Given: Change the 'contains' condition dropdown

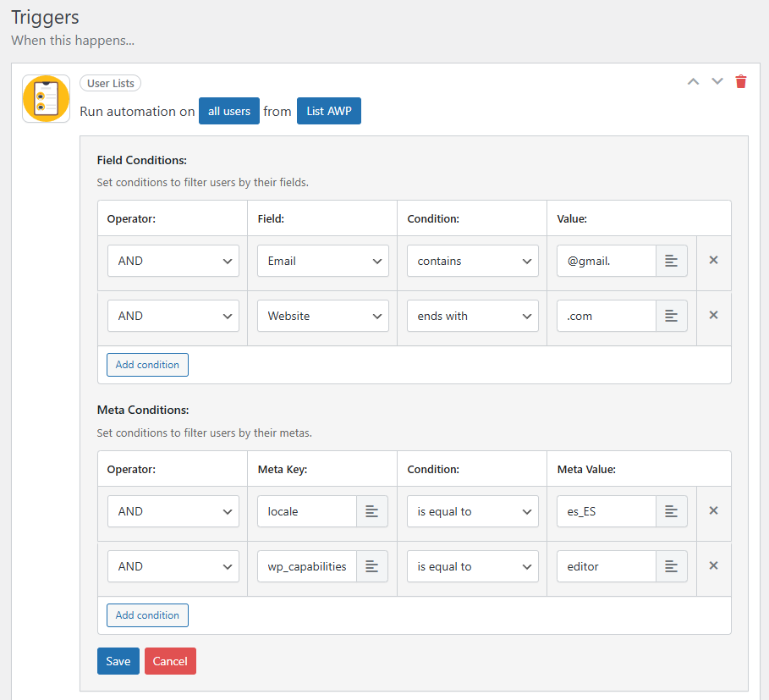Looking at the screenshot, I should 473,261.
